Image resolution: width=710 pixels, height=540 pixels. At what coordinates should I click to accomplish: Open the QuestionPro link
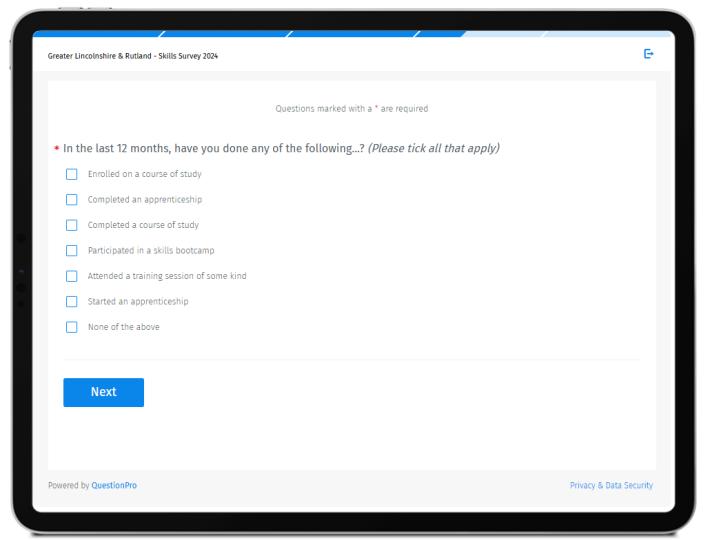114,485
